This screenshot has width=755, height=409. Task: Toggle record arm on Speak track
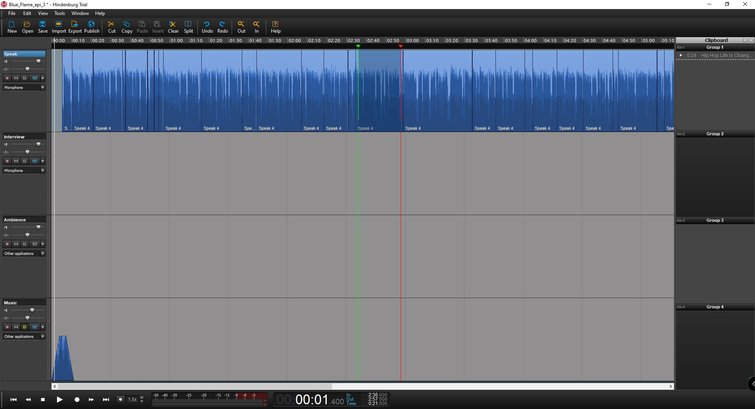pyautogui.click(x=8, y=77)
